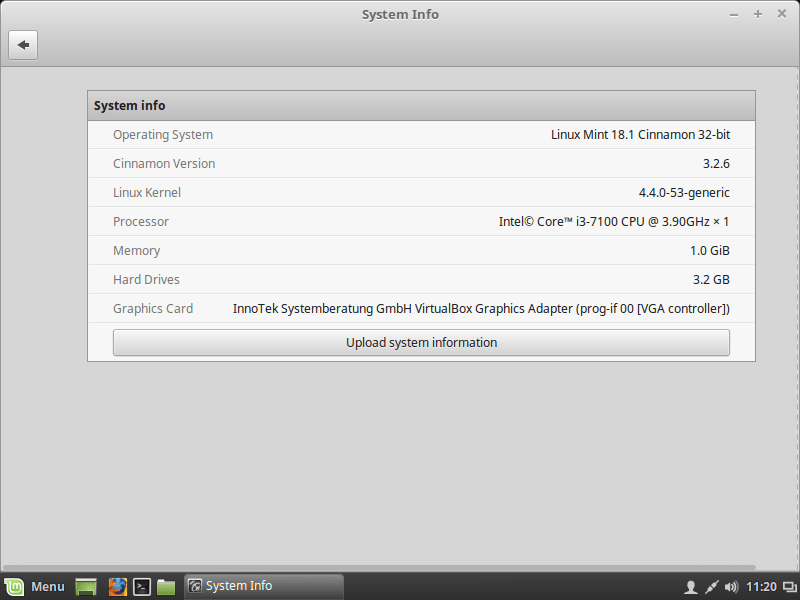Go back using the arrow button

pos(23,45)
